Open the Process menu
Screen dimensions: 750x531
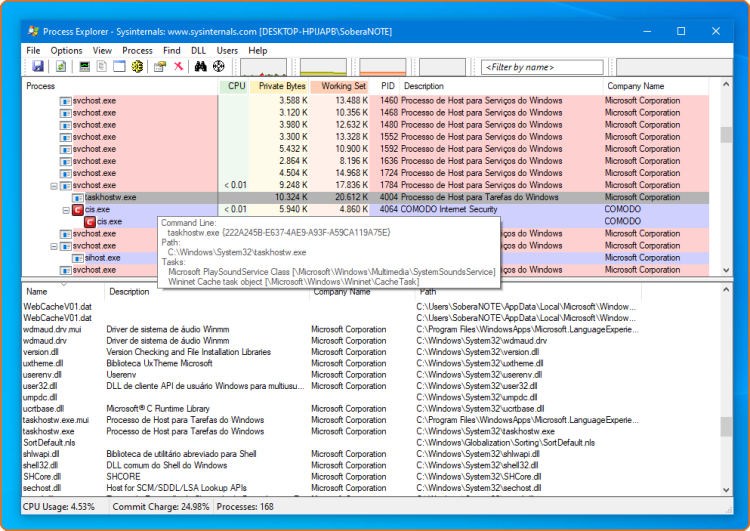click(x=137, y=50)
